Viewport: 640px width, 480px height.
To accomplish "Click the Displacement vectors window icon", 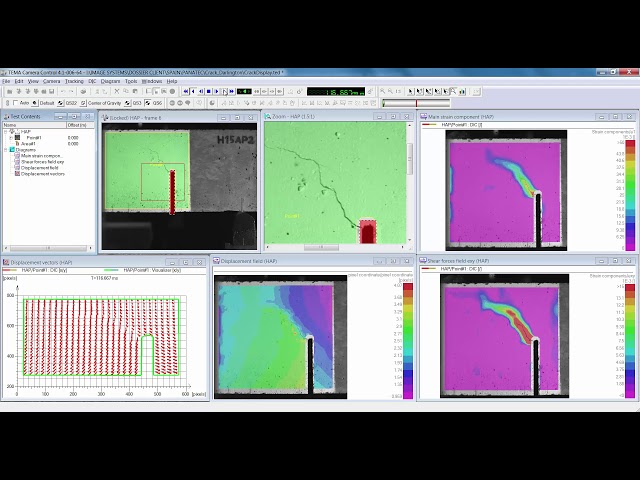I will click(6, 262).
